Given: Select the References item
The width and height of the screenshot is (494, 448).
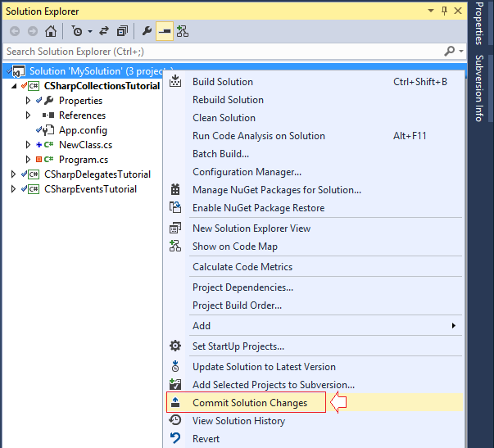Looking at the screenshot, I should click(82, 115).
